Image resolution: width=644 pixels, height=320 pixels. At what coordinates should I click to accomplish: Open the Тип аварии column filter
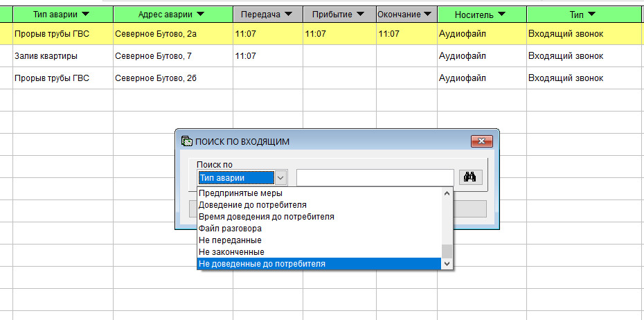(85, 15)
